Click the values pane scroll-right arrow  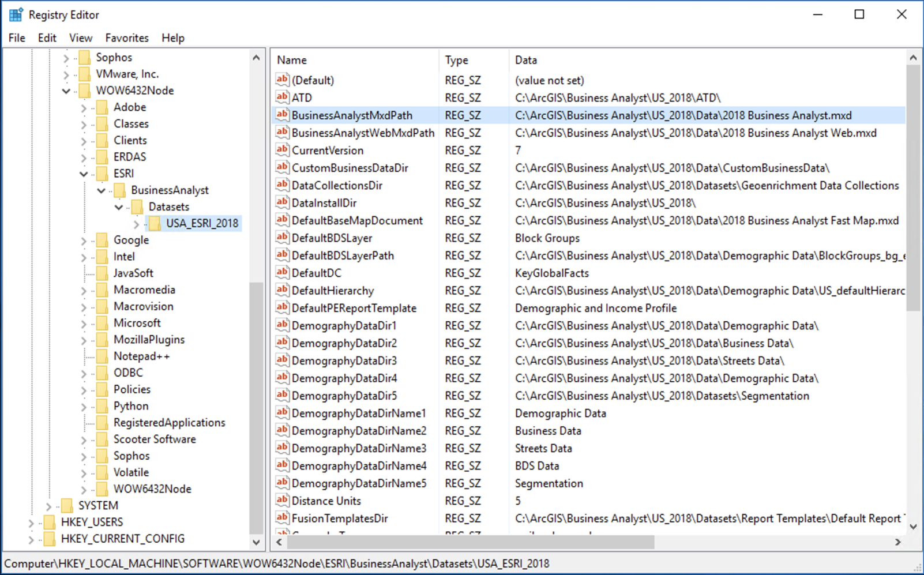tap(897, 542)
